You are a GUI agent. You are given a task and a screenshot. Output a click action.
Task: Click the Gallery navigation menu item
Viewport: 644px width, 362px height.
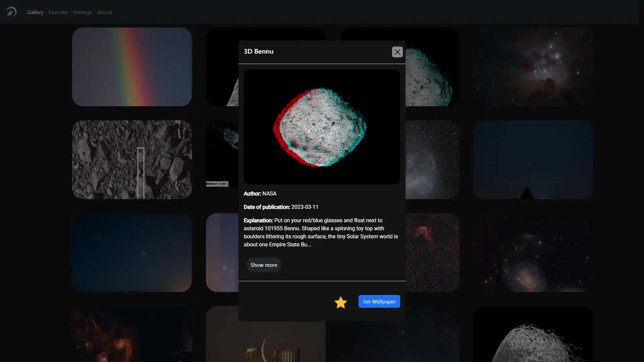35,12
